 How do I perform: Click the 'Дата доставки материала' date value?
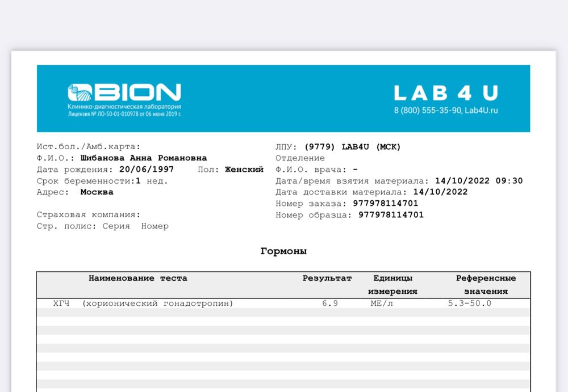tap(441, 192)
